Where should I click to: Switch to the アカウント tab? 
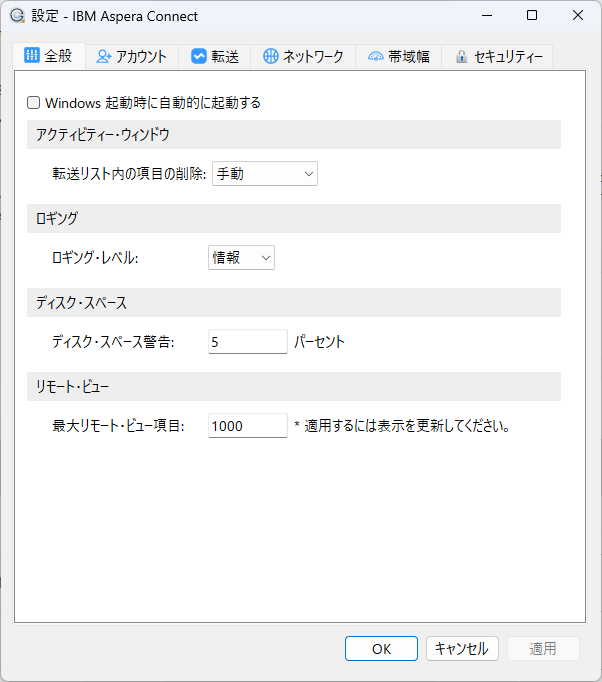[132, 57]
